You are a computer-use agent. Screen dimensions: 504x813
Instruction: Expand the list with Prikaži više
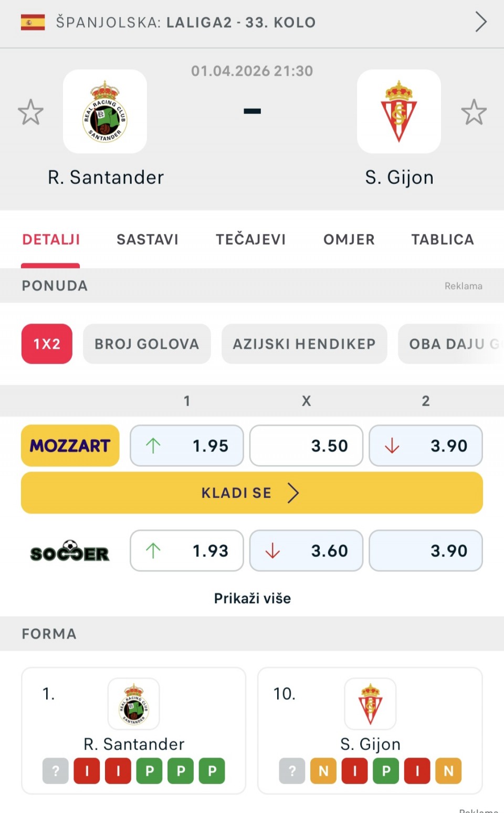(252, 598)
